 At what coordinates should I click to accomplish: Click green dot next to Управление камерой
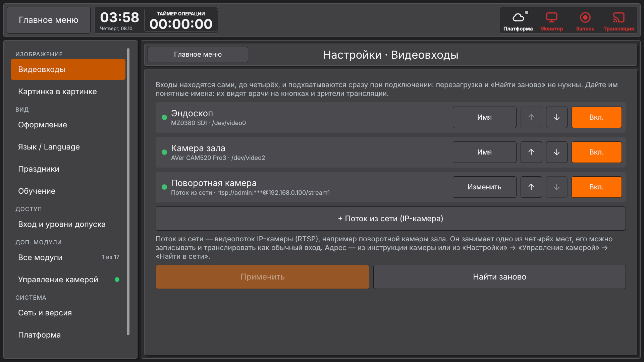pyautogui.click(x=117, y=280)
